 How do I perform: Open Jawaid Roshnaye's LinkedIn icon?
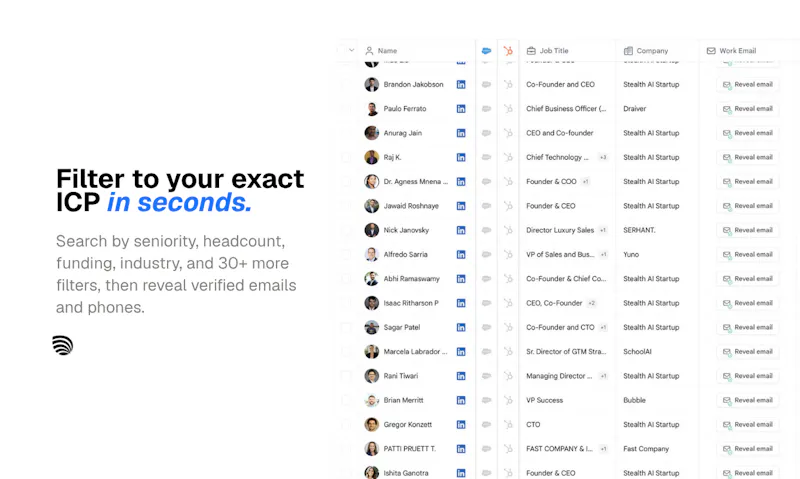[461, 206]
